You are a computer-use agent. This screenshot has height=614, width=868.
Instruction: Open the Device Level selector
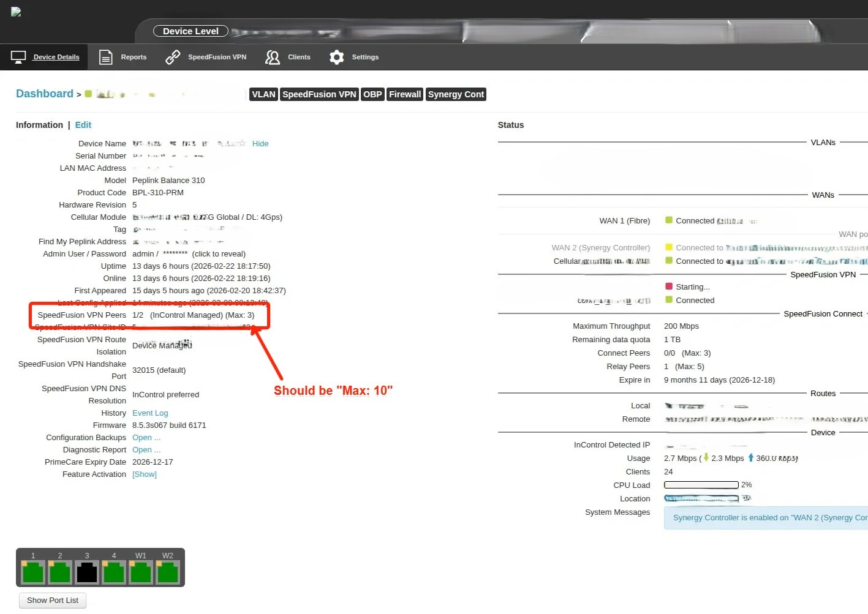pos(191,31)
